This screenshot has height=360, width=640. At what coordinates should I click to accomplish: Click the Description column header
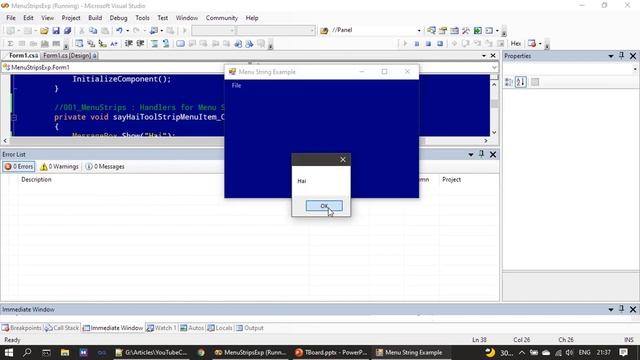tap(36, 180)
